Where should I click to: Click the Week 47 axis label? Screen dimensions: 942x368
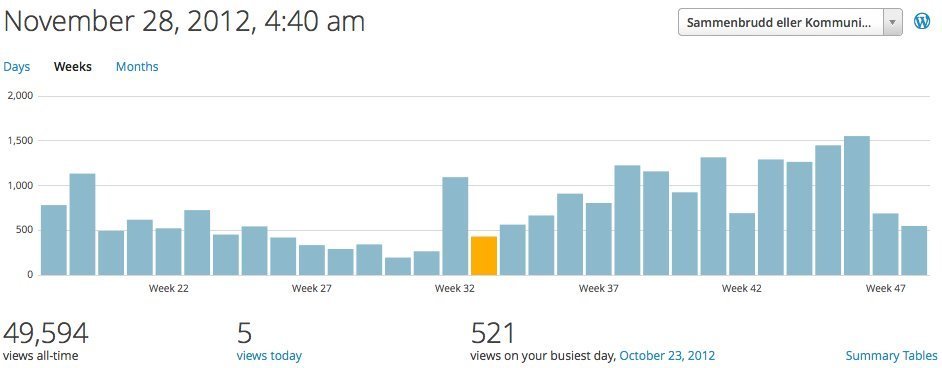[x=886, y=289]
